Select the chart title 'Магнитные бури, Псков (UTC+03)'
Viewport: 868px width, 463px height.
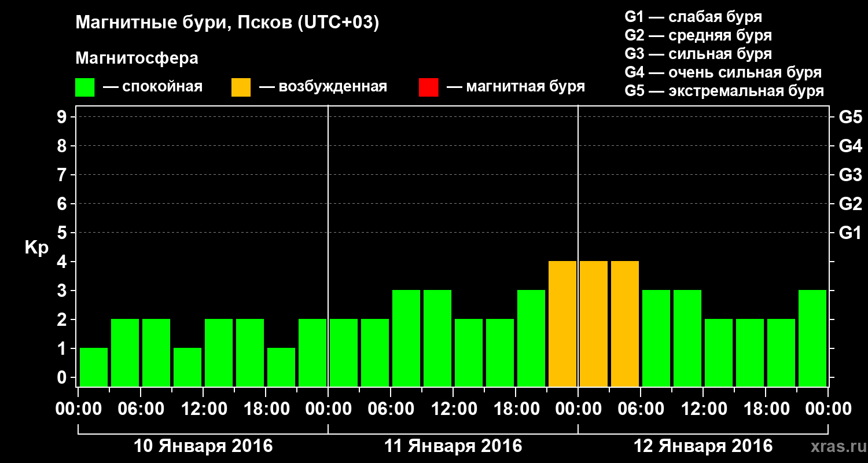(227, 24)
